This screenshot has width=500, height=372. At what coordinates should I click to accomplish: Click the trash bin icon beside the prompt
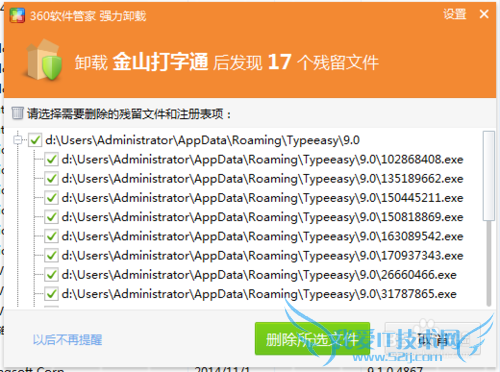click(x=17, y=113)
